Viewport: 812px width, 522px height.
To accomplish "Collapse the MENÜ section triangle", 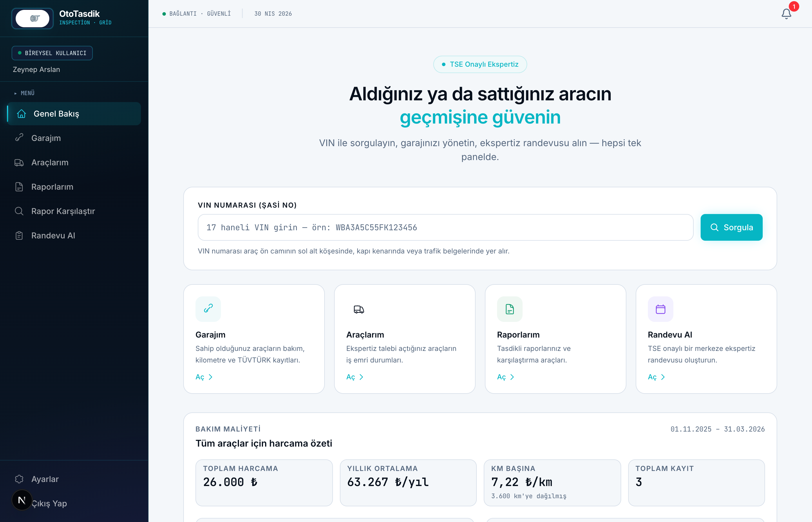I will [16, 93].
